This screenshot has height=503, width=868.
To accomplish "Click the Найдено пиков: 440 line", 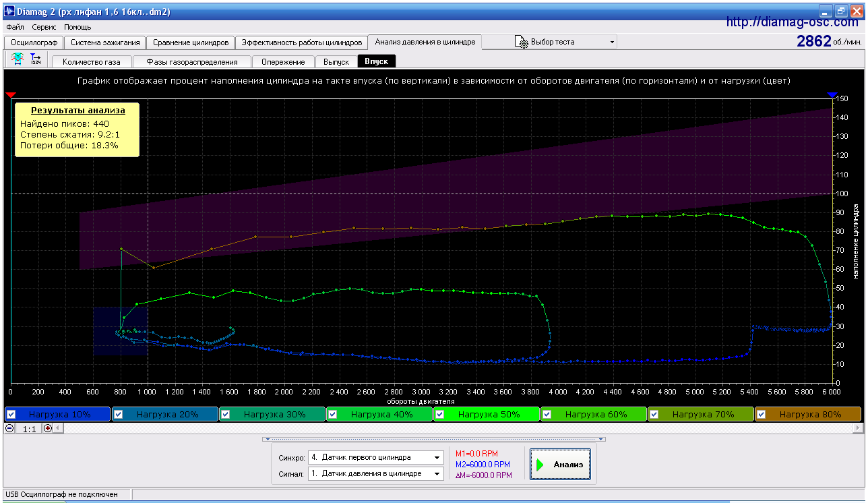I will (65, 124).
